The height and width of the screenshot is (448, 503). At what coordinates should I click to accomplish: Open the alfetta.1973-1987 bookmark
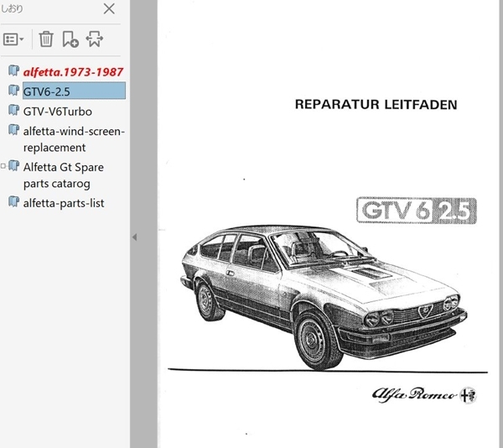pos(73,72)
